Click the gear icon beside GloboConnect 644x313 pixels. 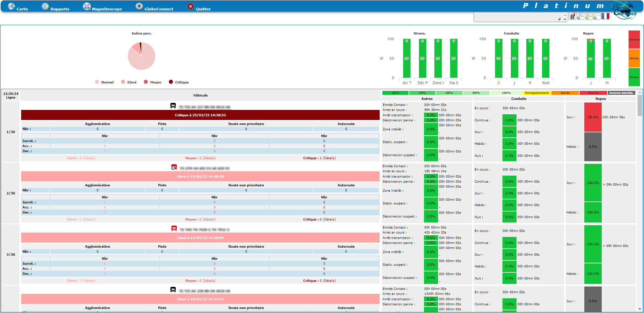(x=139, y=6)
